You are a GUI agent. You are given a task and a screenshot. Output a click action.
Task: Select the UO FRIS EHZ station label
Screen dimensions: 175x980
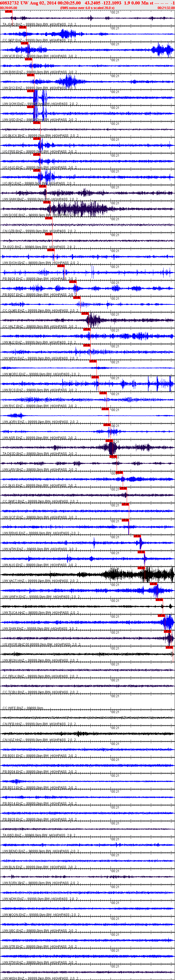[40, 152]
